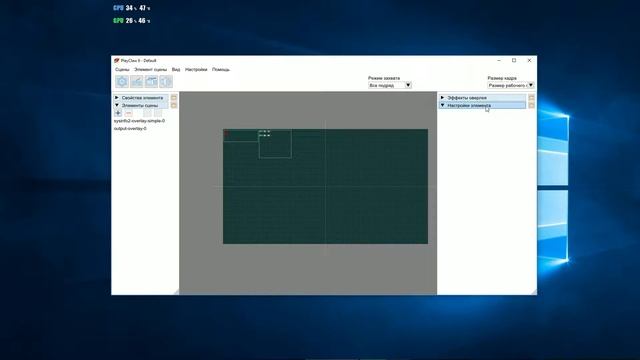
Task: Open the Вид menu
Action: 176,70
